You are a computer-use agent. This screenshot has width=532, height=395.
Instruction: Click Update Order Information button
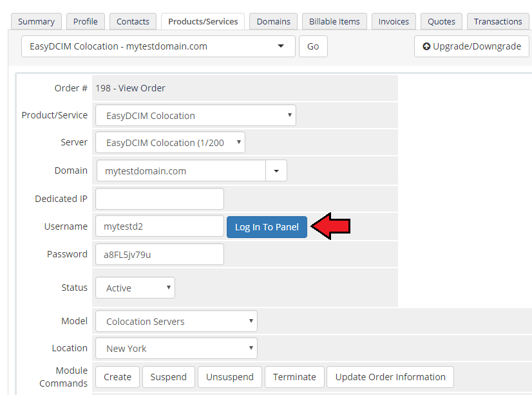pyautogui.click(x=390, y=377)
